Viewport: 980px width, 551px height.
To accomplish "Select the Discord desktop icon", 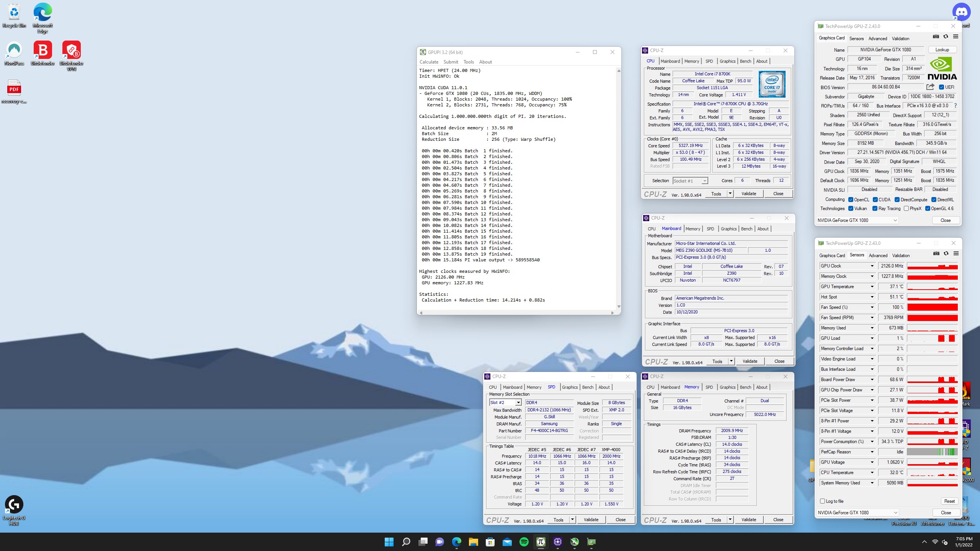I will 961,13.
